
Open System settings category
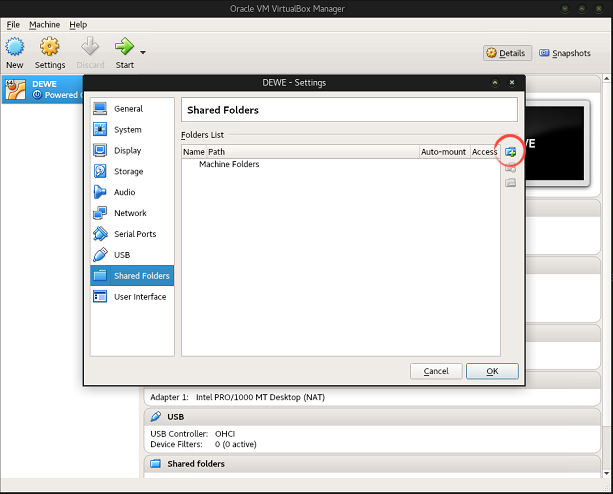132,129
